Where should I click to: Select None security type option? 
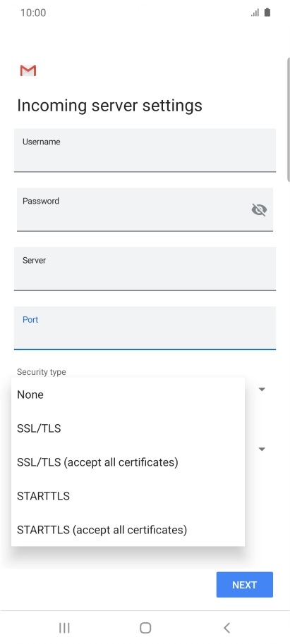click(x=128, y=395)
